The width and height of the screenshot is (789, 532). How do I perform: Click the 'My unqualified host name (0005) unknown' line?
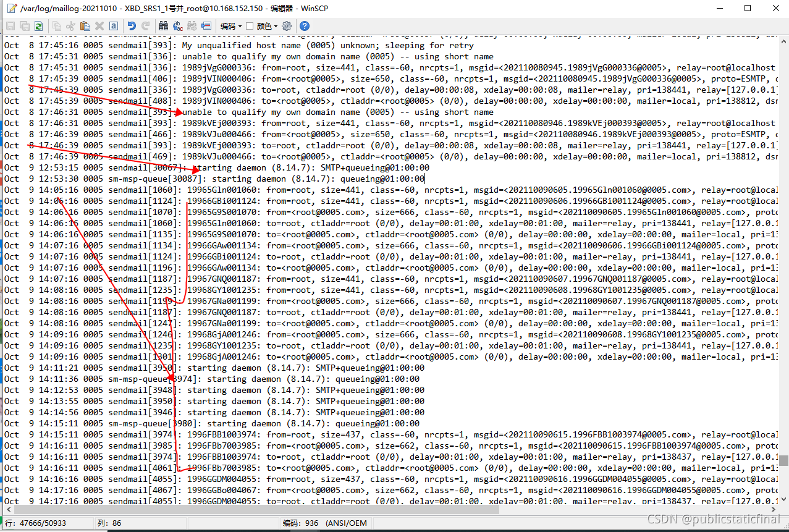coord(239,45)
